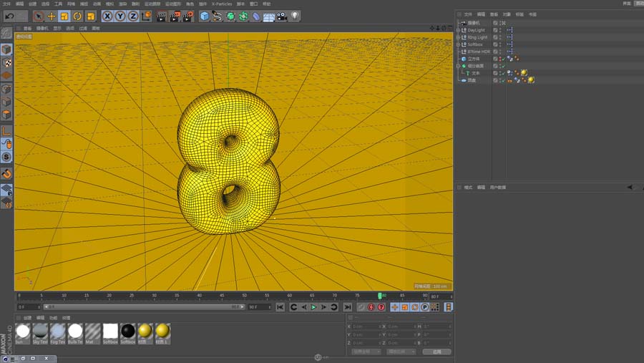Click the light bulb icon
Viewport: 644px width, 363px height.
coord(295,16)
